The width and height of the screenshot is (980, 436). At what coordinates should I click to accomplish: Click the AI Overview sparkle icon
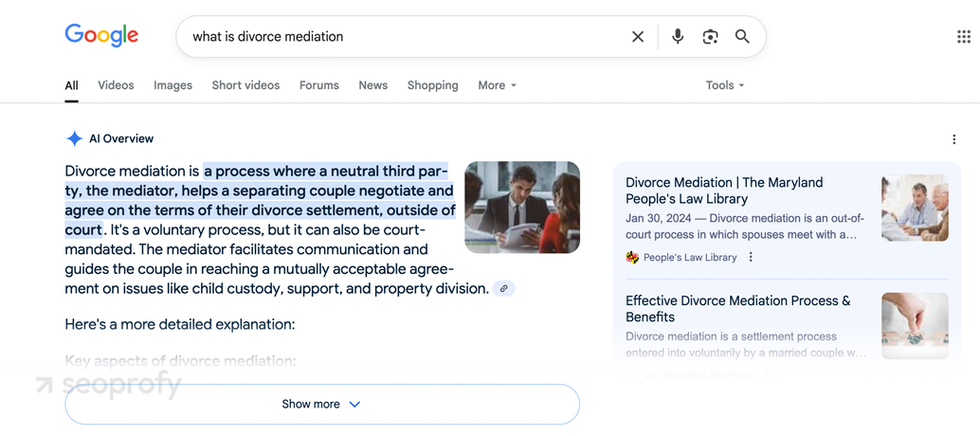(x=74, y=138)
